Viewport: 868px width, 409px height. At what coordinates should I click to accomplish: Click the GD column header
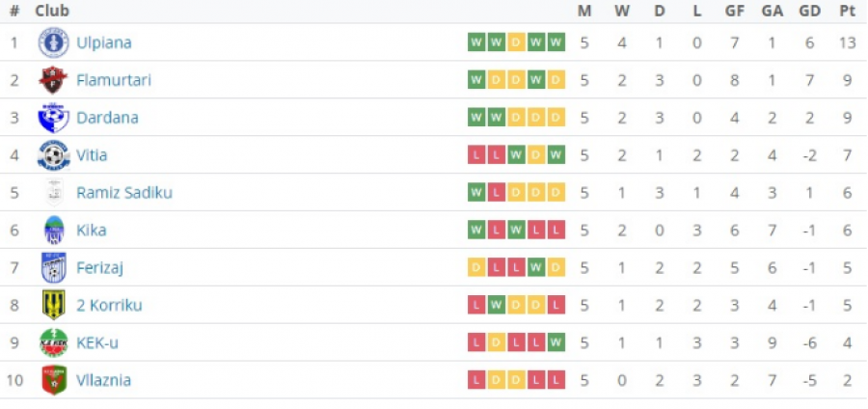810,11
